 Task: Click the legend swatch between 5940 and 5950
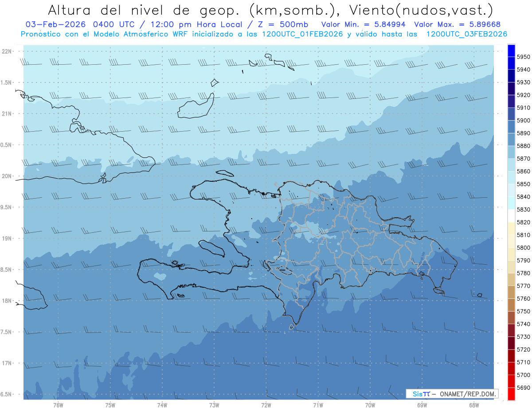(511, 63)
